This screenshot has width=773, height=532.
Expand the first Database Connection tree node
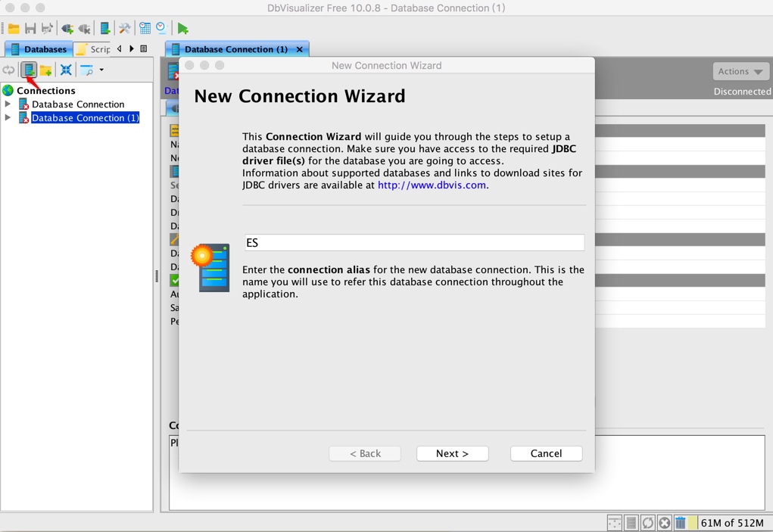(x=8, y=104)
